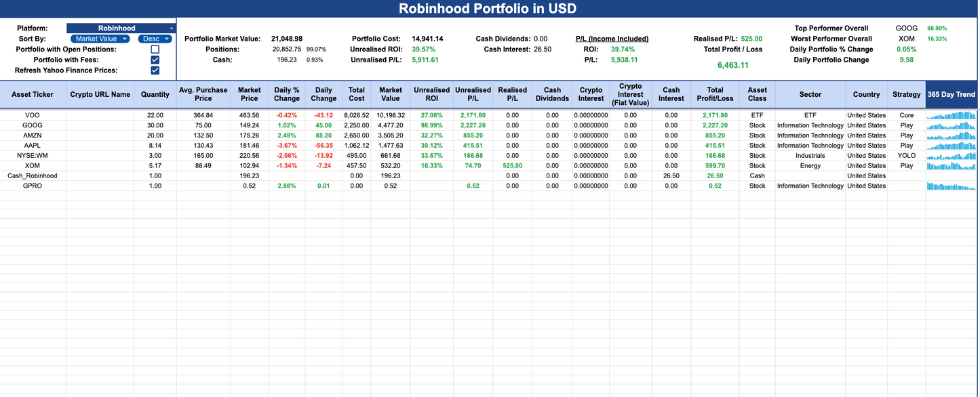Click the GOOG ticker cell in the table

pyautogui.click(x=33, y=125)
